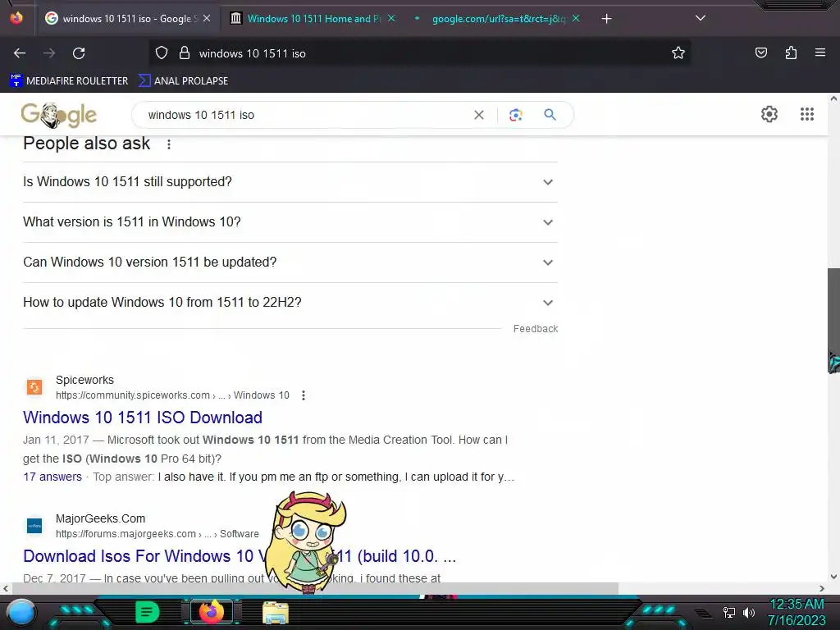Screen dimensions: 840x630
Task: Go back with the browser back arrow
Action: 20,53
